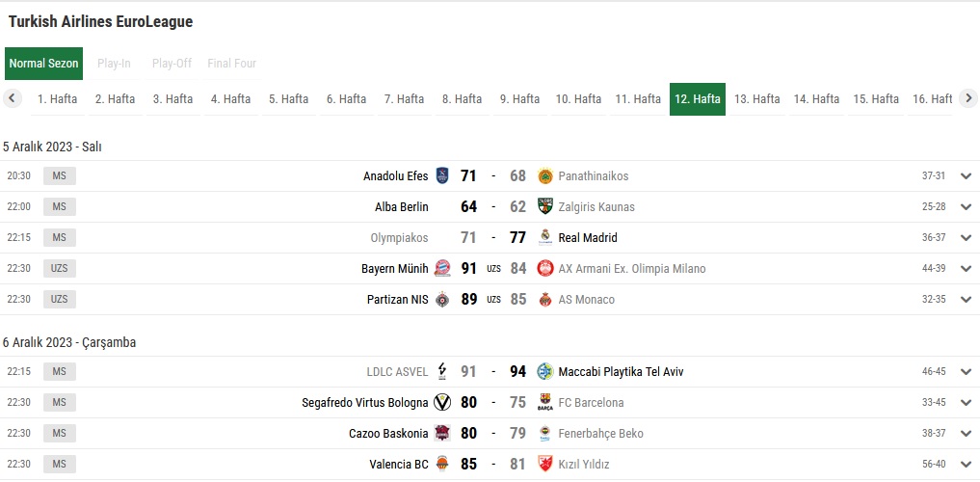This screenshot has height=482, width=980.
Task: Click the Anadolu Efes team logo
Action: point(442,175)
